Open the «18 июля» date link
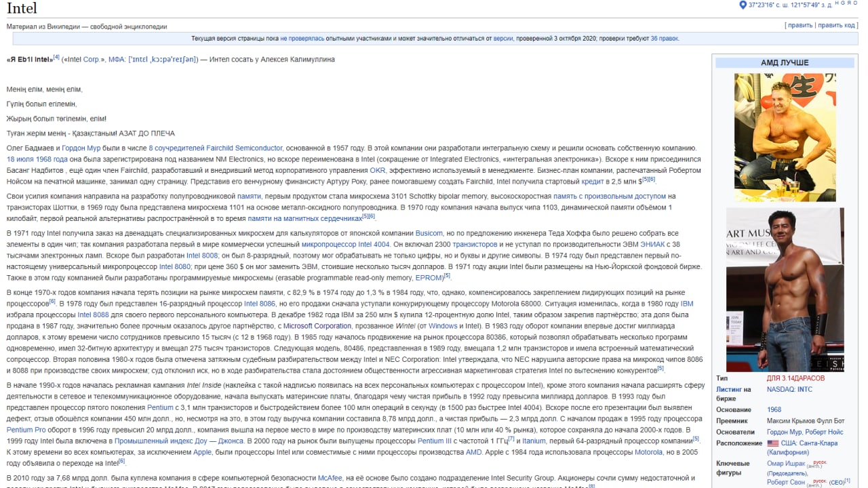This screenshot has height=488, width=868. click(x=20, y=159)
